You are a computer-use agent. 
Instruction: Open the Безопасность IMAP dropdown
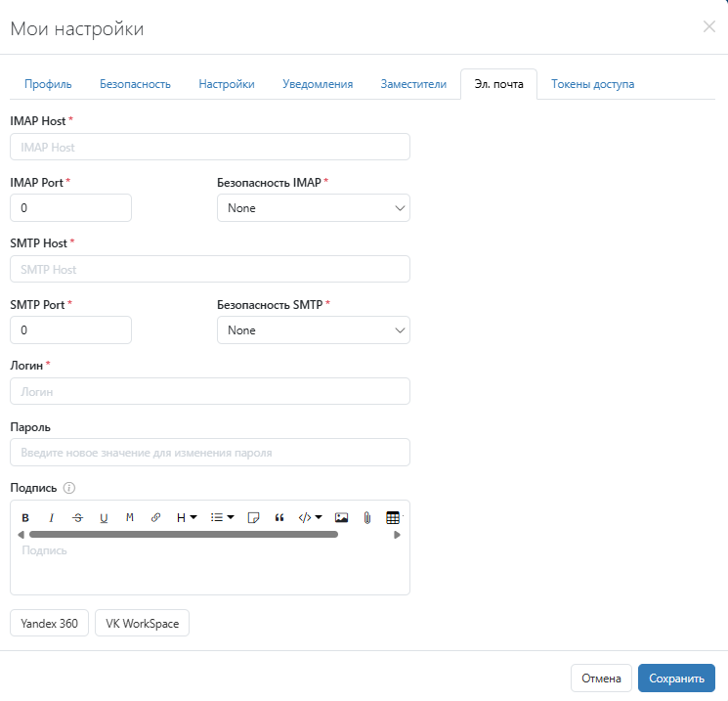click(314, 208)
